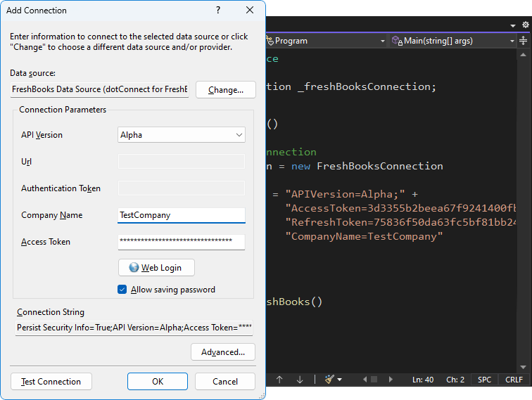Click the help question mark in Add Connection
532x400 pixels.
click(x=218, y=10)
